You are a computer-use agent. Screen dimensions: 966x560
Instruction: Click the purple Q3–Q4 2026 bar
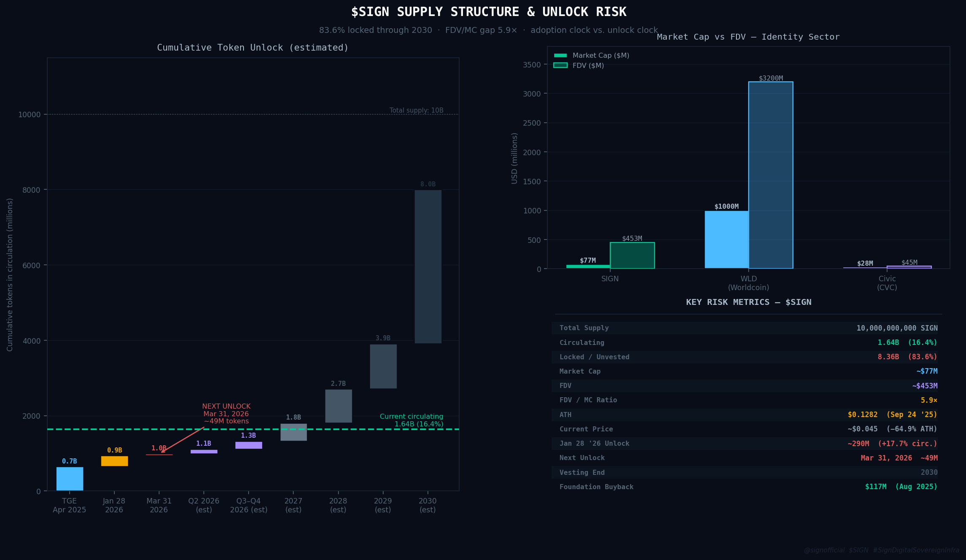point(249,445)
